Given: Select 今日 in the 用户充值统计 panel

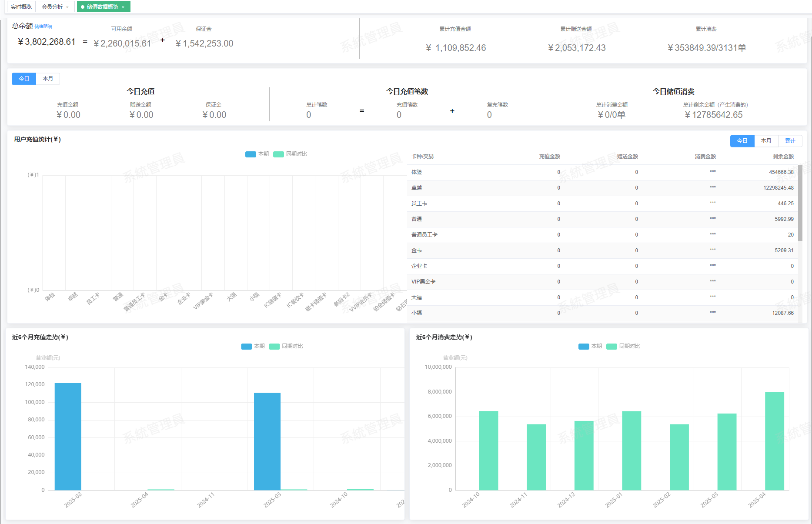Looking at the screenshot, I should click(x=742, y=141).
